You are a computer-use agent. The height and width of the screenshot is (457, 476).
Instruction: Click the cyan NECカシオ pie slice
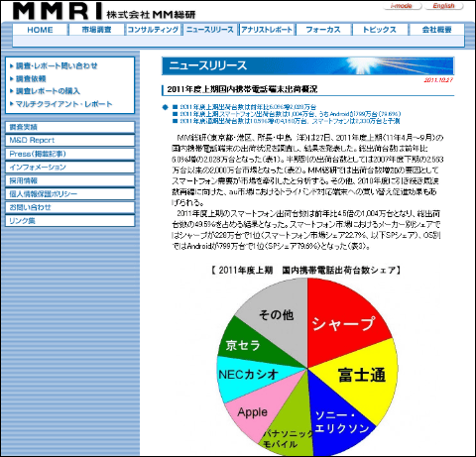pos(249,375)
